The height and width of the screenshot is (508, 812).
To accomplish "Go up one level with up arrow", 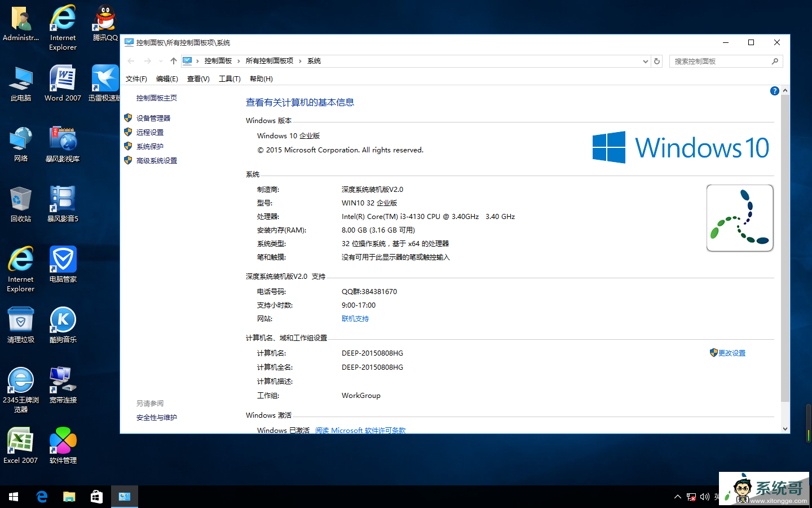I will click(x=174, y=61).
